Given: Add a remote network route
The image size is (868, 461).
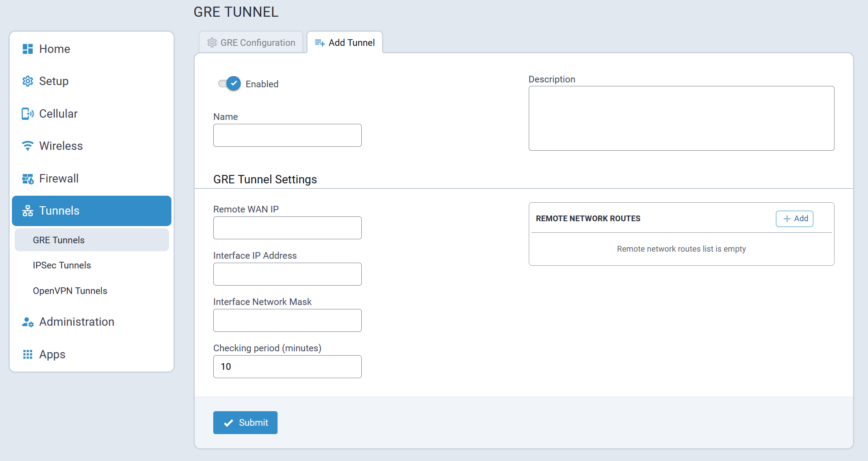Looking at the screenshot, I should [794, 219].
